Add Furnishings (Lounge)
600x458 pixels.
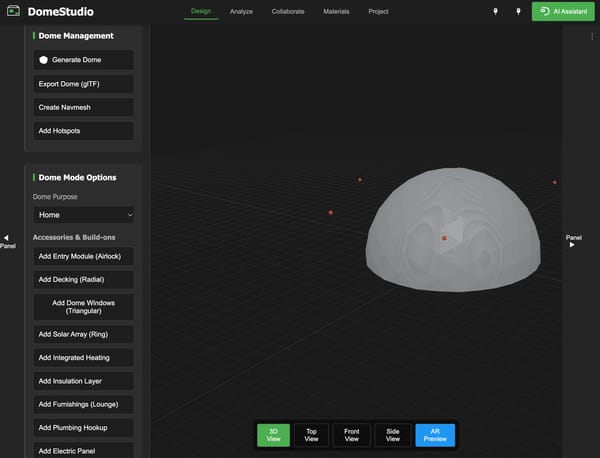[x=83, y=404]
